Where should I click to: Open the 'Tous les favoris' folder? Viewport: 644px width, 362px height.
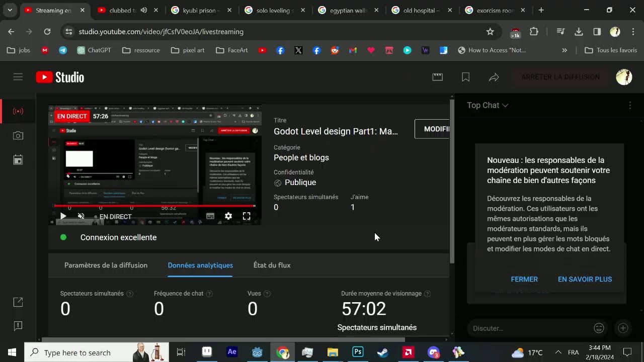pyautogui.click(x=611, y=50)
